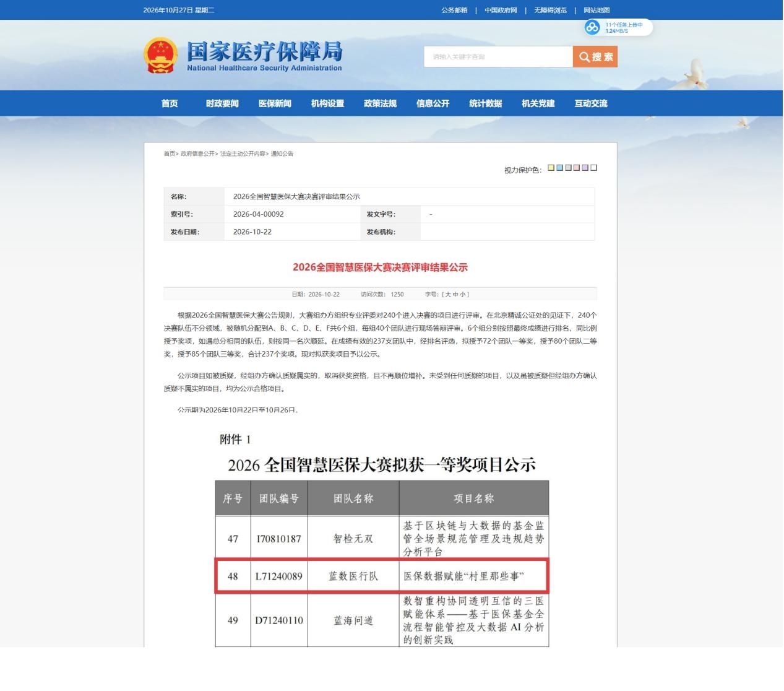This screenshot has width=784, height=691.
Task: Open the 统计数据 nav menu
Action: tap(485, 103)
